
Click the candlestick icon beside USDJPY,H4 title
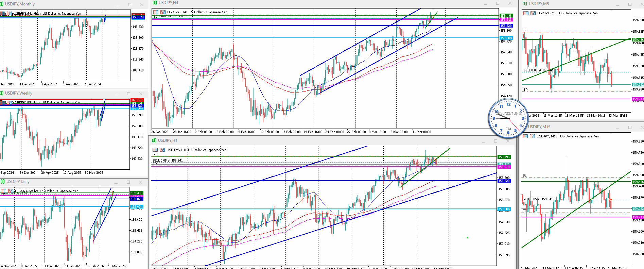click(x=155, y=3)
